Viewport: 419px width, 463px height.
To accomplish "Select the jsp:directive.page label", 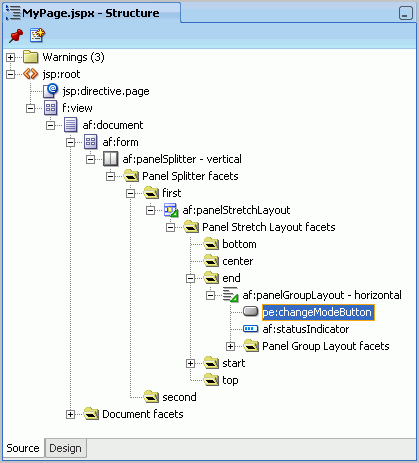I will [106, 91].
